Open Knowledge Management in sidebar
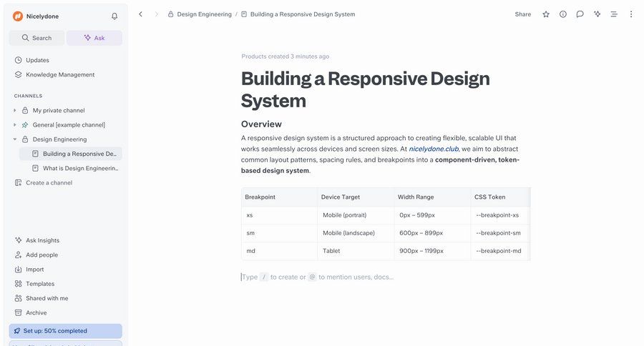 tap(60, 74)
